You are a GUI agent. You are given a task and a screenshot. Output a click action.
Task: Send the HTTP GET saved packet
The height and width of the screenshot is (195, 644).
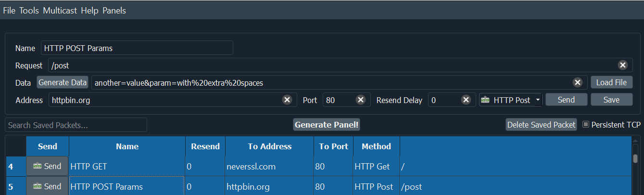pos(47,166)
